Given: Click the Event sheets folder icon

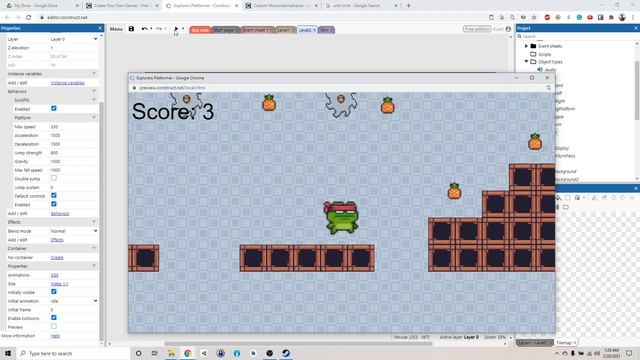Looking at the screenshot, I should (x=533, y=46).
